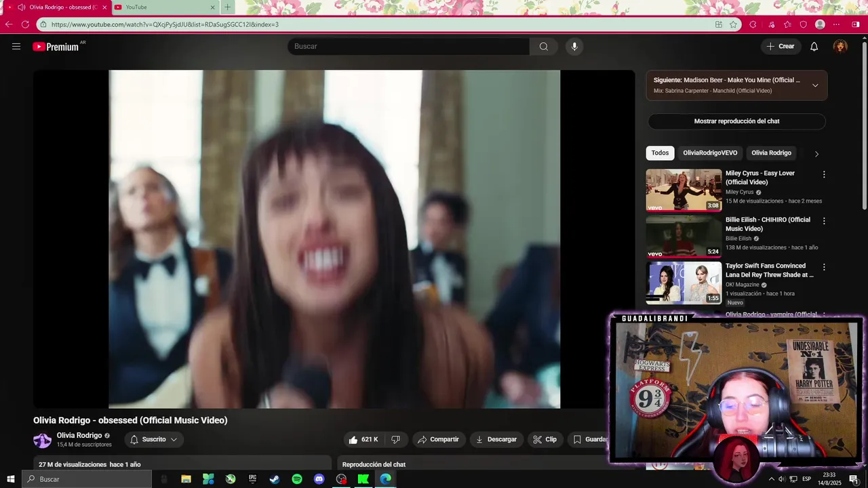Open Billie Eilish CHIHIRO thumbnail
The height and width of the screenshot is (488, 868).
684,237
